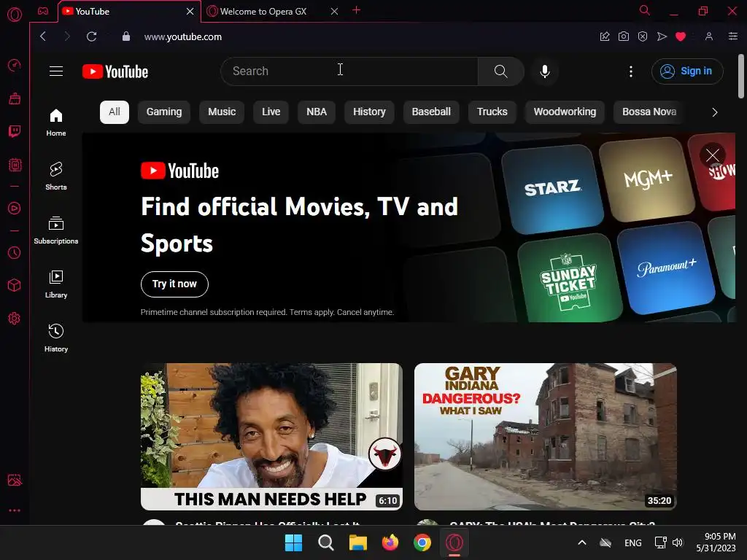The height and width of the screenshot is (560, 747).
Task: Show more filter chips with right chevron
Action: click(x=714, y=112)
